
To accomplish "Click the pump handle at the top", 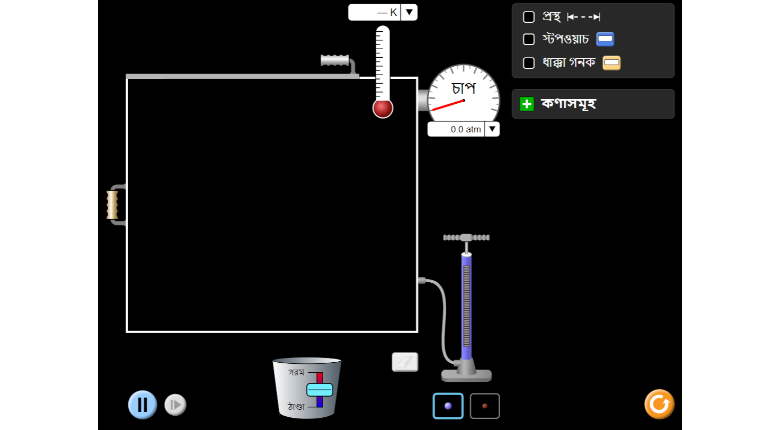I will pyautogui.click(x=466, y=238).
